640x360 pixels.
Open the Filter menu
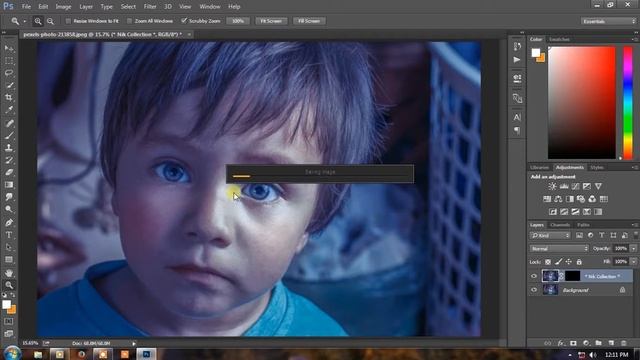[x=150, y=7]
